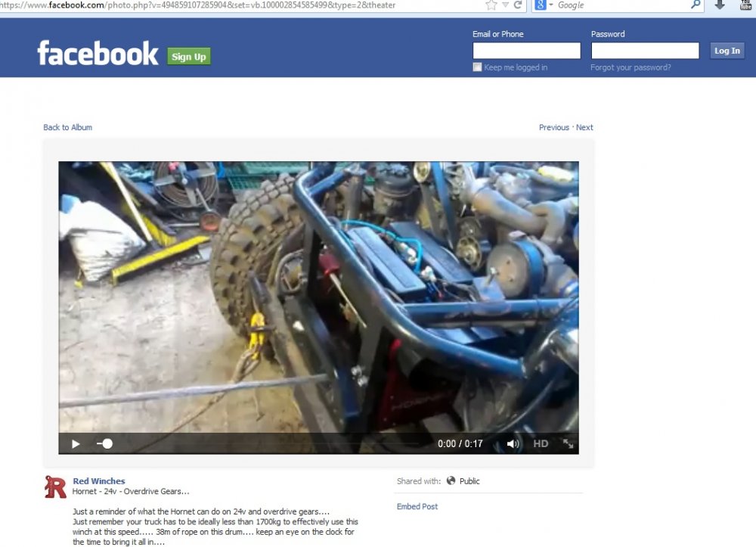Enter fullscreen mode on the video
This screenshot has width=756, height=547.
(x=568, y=443)
